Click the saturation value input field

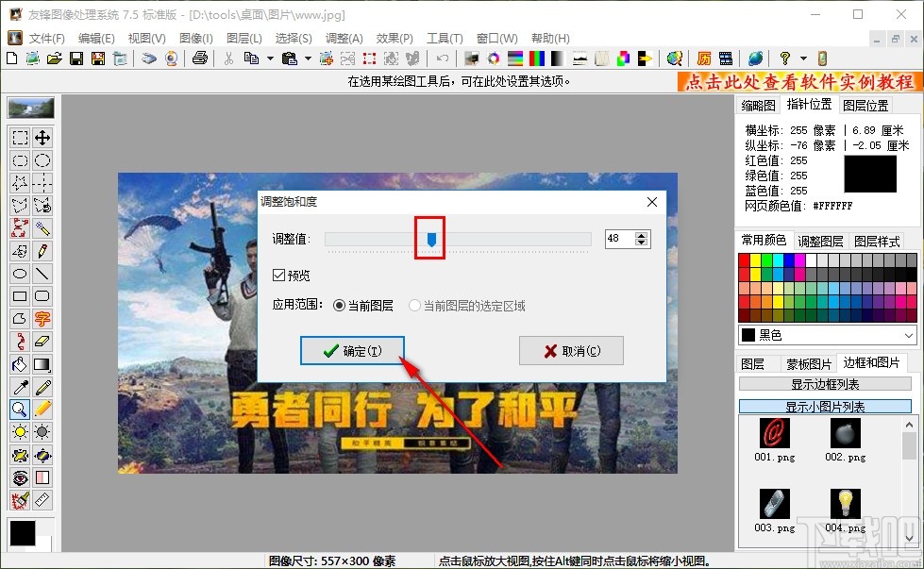point(620,239)
